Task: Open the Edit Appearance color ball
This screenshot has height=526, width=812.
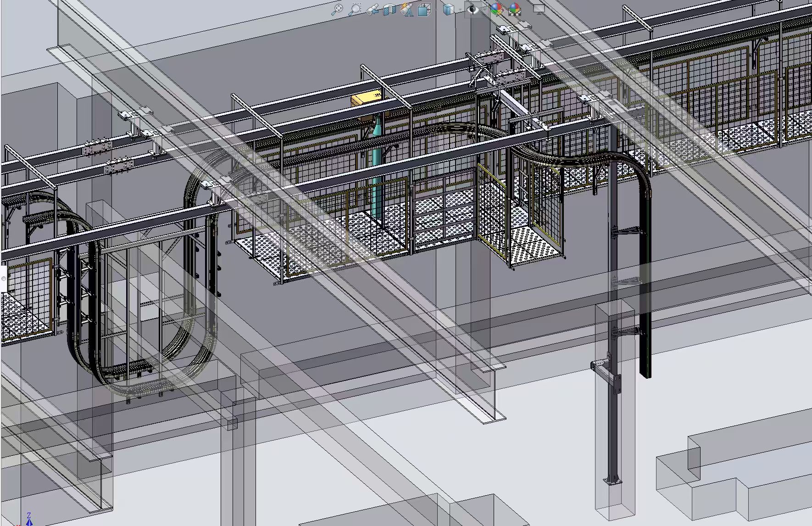Action: click(x=496, y=9)
